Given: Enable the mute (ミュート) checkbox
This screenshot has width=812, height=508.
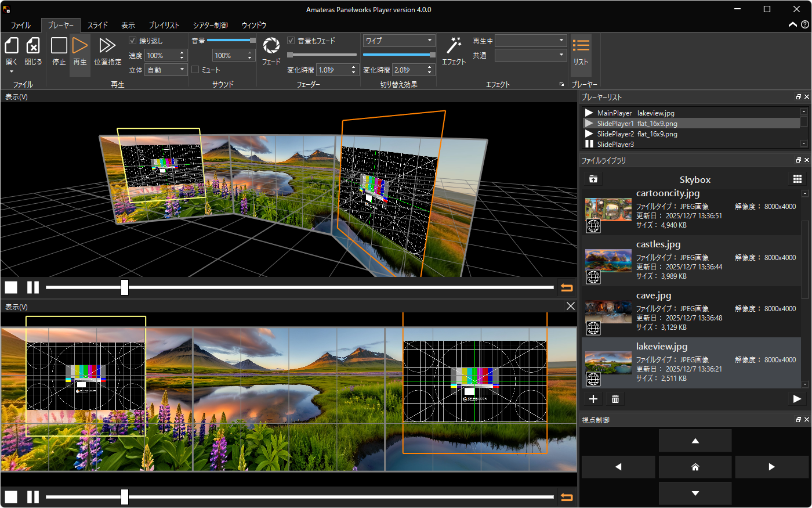Looking at the screenshot, I should (x=195, y=70).
